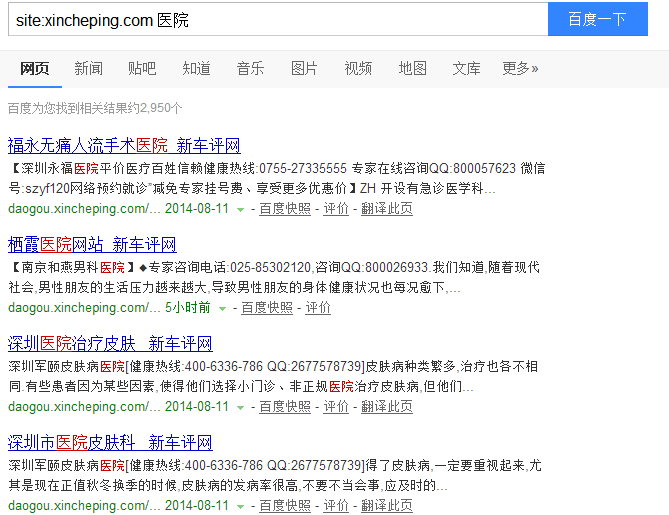Open result 栖霞医院网站_新车评网
This screenshot has height=515, width=669.
[92, 244]
